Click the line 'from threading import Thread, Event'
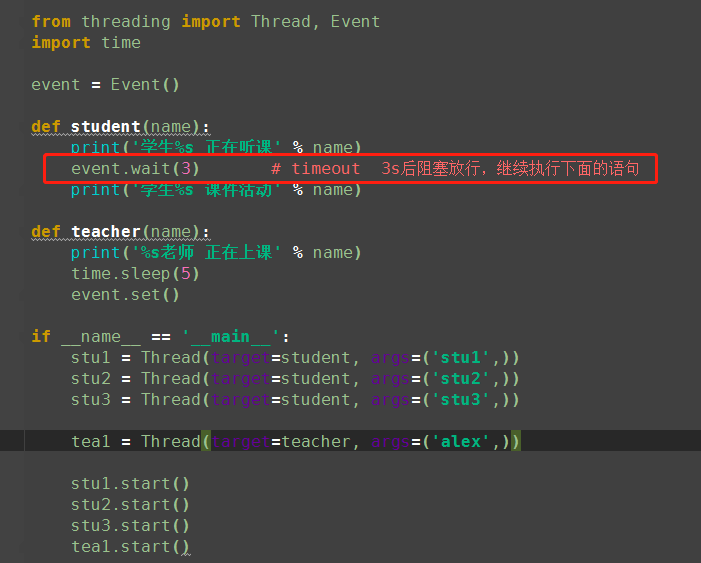 coord(206,21)
